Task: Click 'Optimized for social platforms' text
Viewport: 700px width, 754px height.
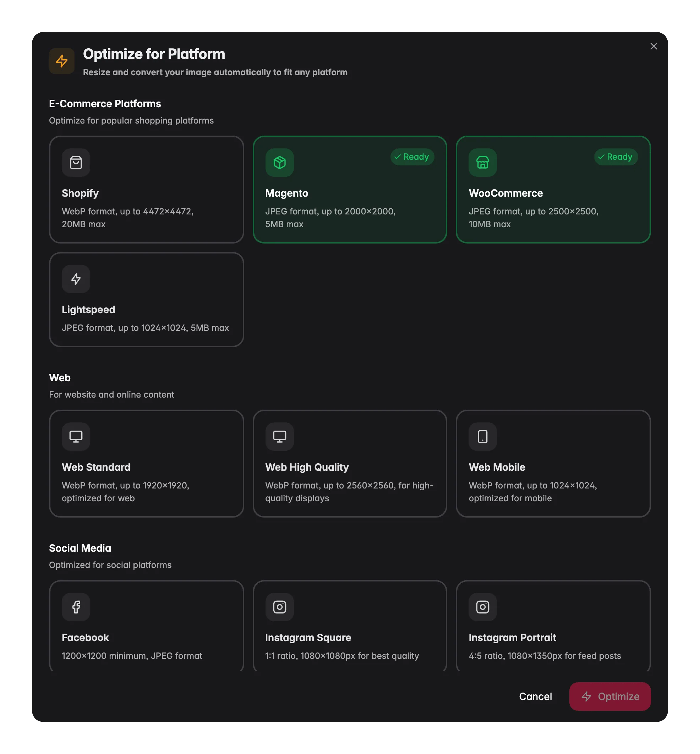Action: point(110,565)
